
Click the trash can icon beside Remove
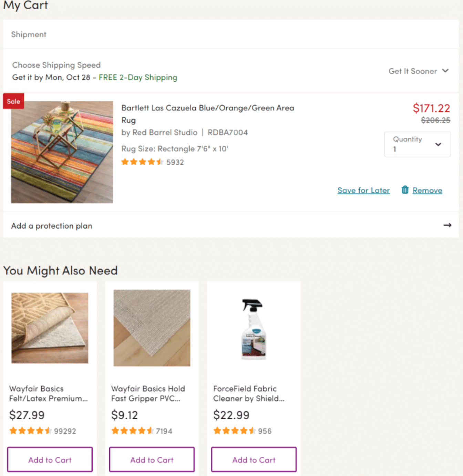[405, 190]
